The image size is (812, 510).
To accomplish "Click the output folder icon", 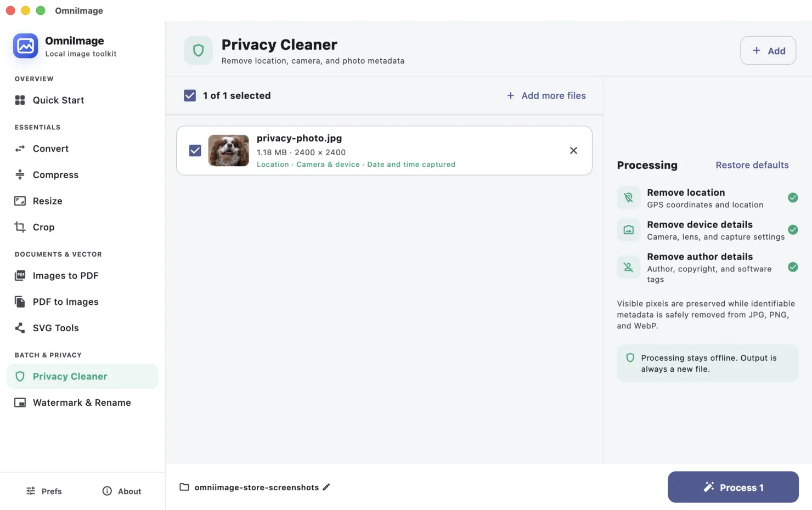I will (x=184, y=487).
